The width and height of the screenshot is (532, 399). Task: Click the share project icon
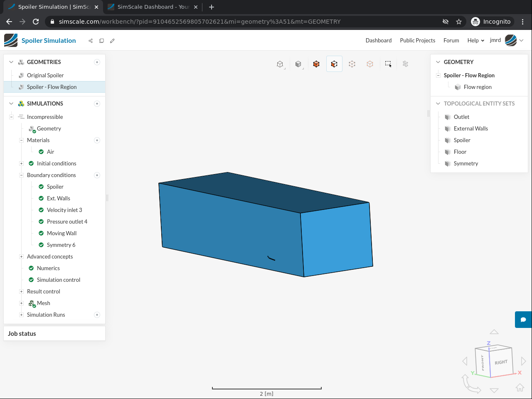tap(91, 41)
